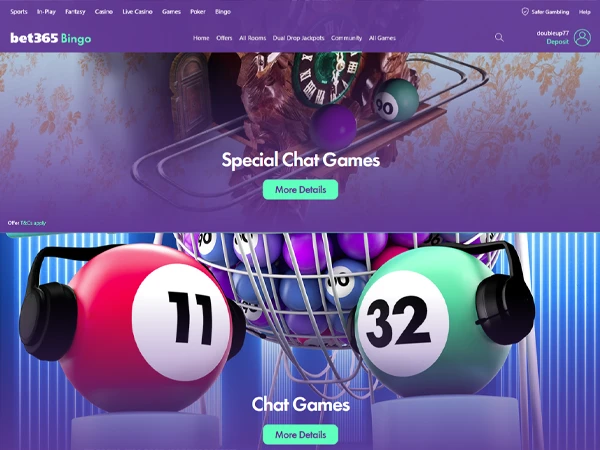Image resolution: width=600 pixels, height=450 pixels.
Task: Open Dual Drop Jackpots tab
Action: pos(298,38)
